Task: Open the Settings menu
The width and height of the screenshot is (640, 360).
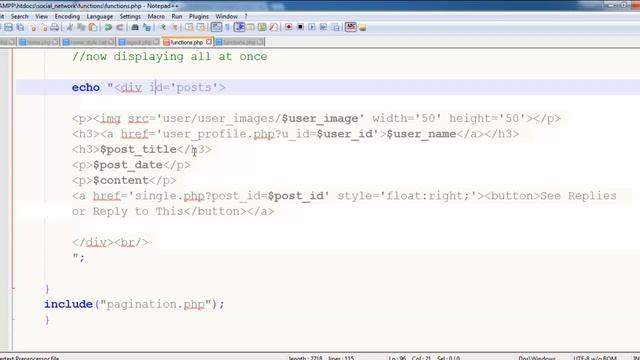Action: coord(130,16)
